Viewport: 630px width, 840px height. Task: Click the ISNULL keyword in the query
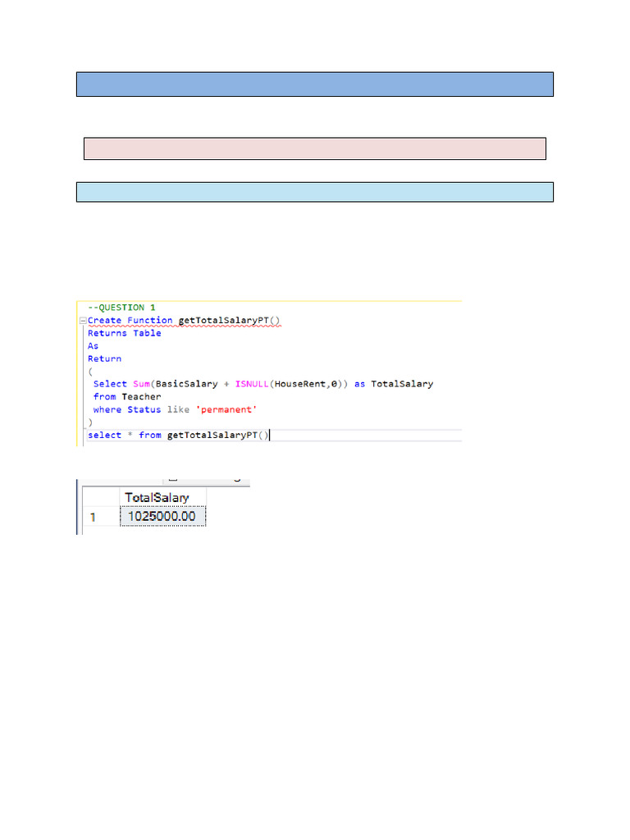tap(252, 384)
